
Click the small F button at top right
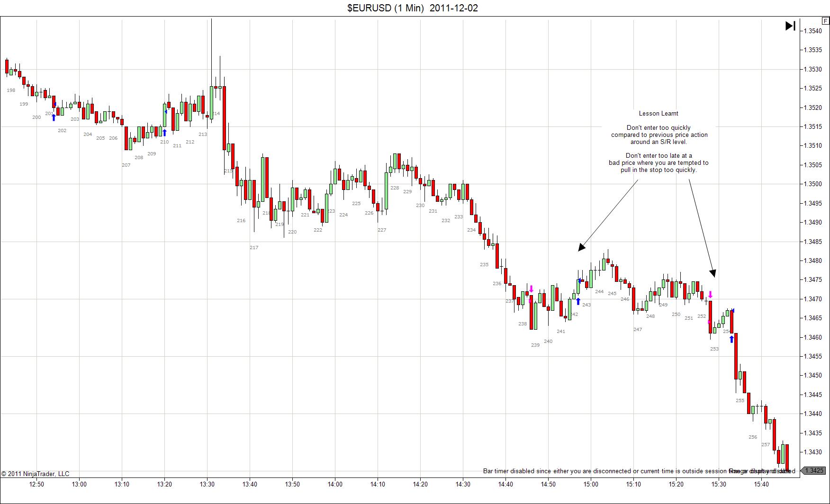[826, 21]
